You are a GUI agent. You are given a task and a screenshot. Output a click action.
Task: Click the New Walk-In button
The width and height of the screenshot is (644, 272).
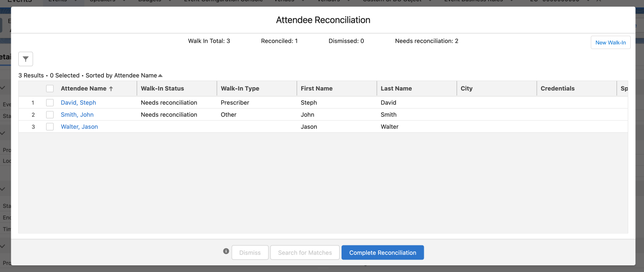(x=610, y=42)
